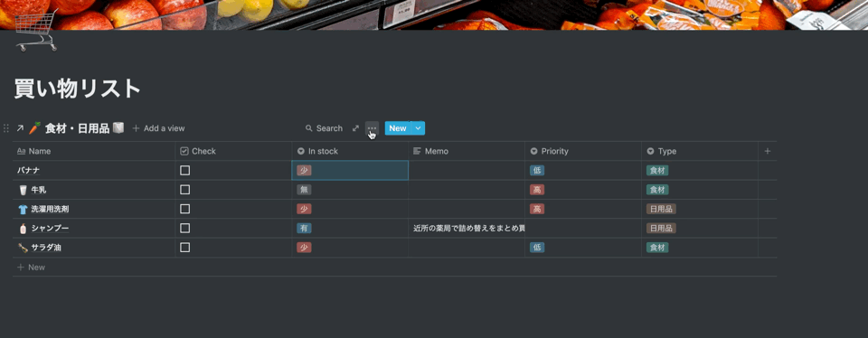Select the red 高 priority tag for 牛乳
The height and width of the screenshot is (338, 868).
tap(536, 190)
